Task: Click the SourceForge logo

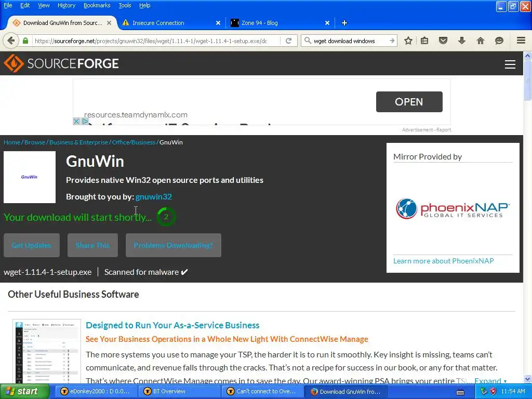Action: 61,63
